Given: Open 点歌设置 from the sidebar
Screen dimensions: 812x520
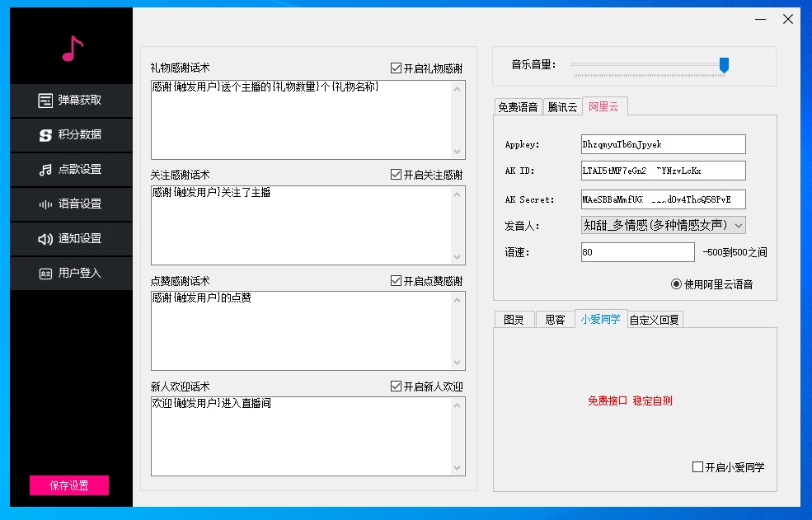Looking at the screenshot, I should tap(71, 170).
